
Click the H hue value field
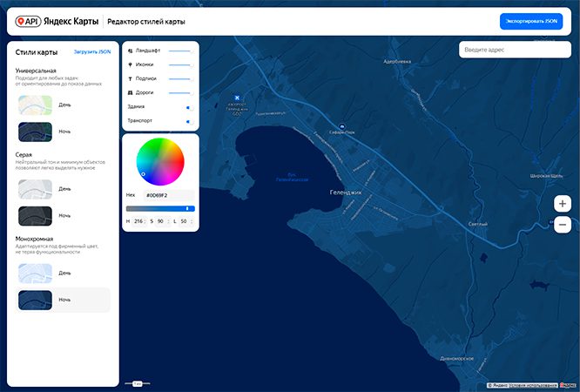pos(139,221)
